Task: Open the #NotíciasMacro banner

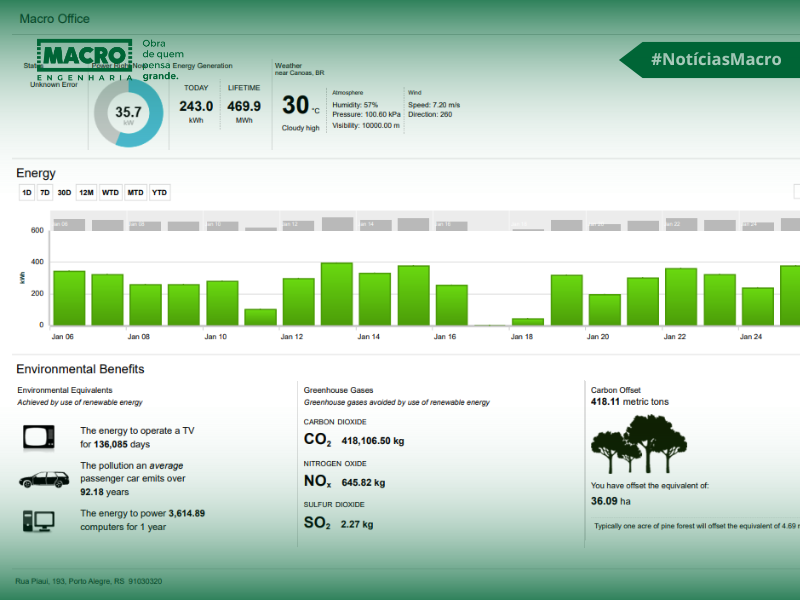Action: tap(714, 60)
